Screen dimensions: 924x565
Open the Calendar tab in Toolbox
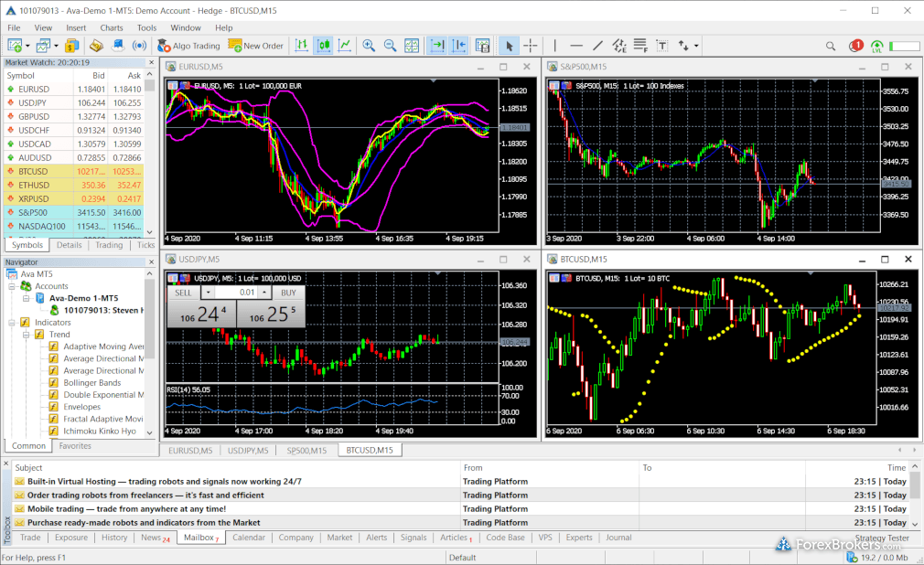click(249, 538)
